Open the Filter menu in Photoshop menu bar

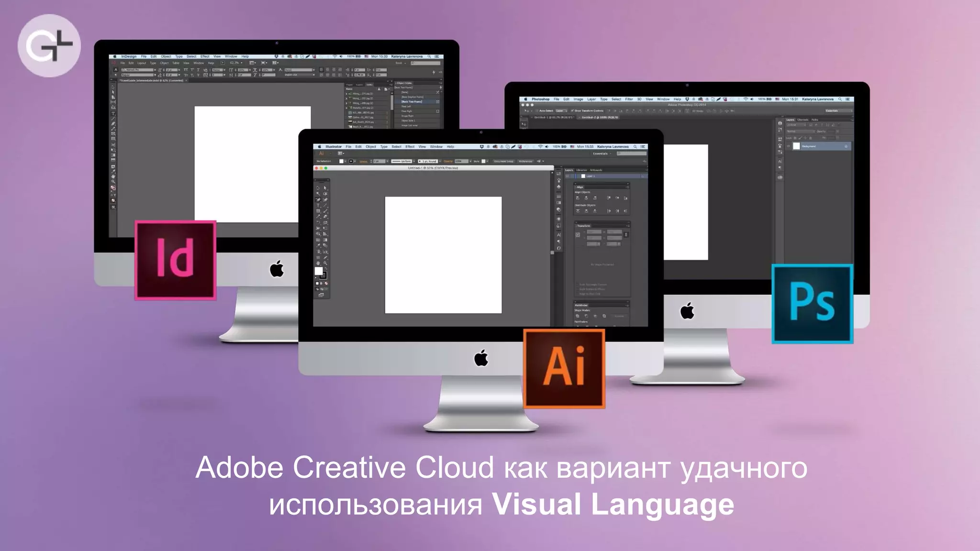[629, 99]
